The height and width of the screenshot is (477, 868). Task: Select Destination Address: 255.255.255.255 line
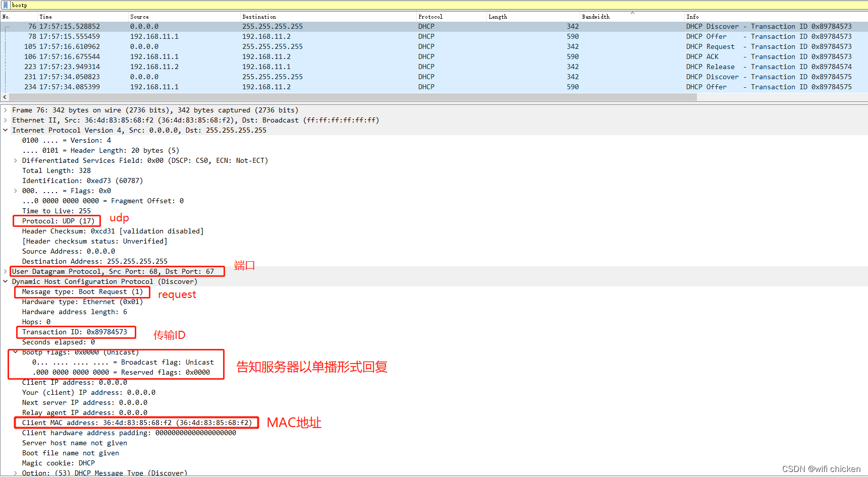coord(95,261)
